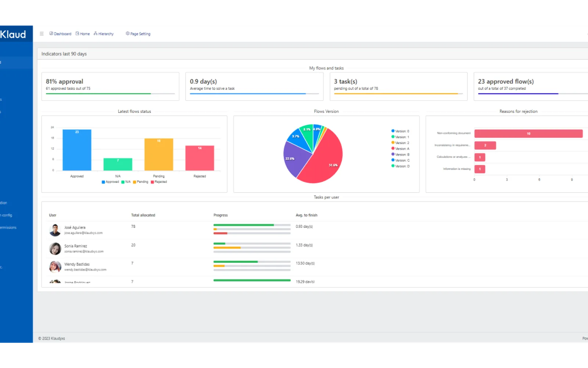This screenshot has height=368, width=588.
Task: Click the '13.50 day(s)' value
Action: click(x=305, y=263)
